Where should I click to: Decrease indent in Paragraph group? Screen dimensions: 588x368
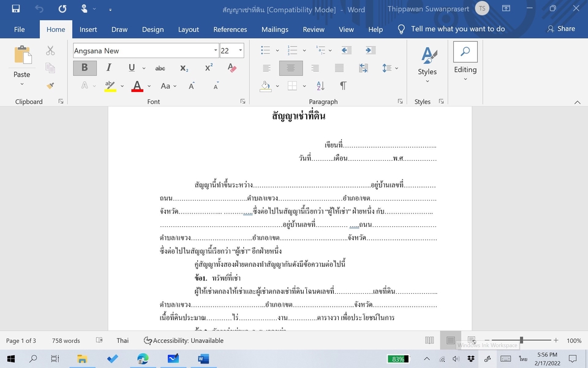pos(347,50)
